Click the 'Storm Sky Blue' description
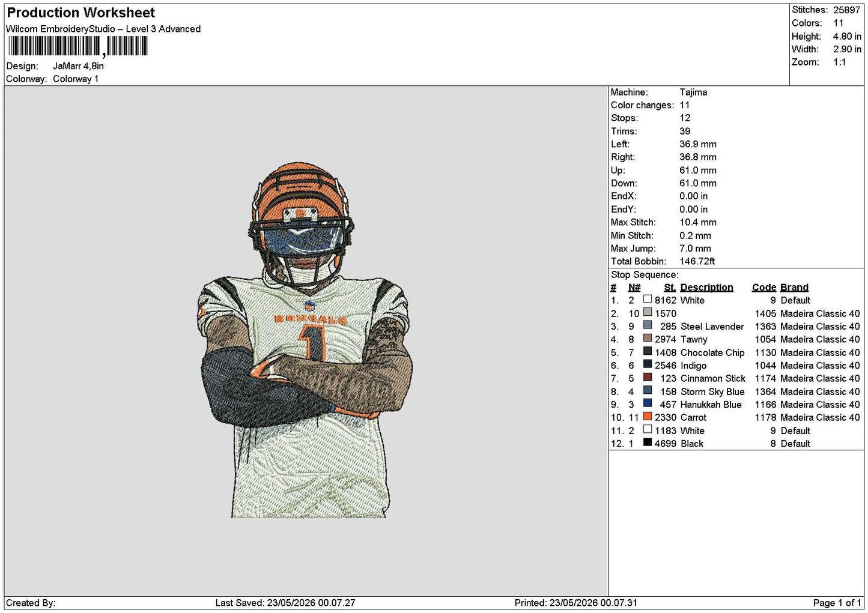The image size is (868, 613). click(712, 391)
